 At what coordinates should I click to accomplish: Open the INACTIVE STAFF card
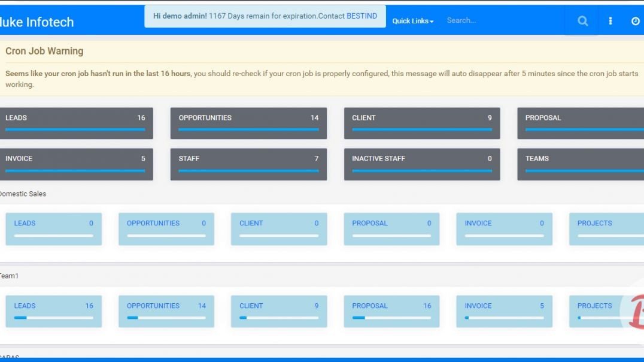(421, 164)
